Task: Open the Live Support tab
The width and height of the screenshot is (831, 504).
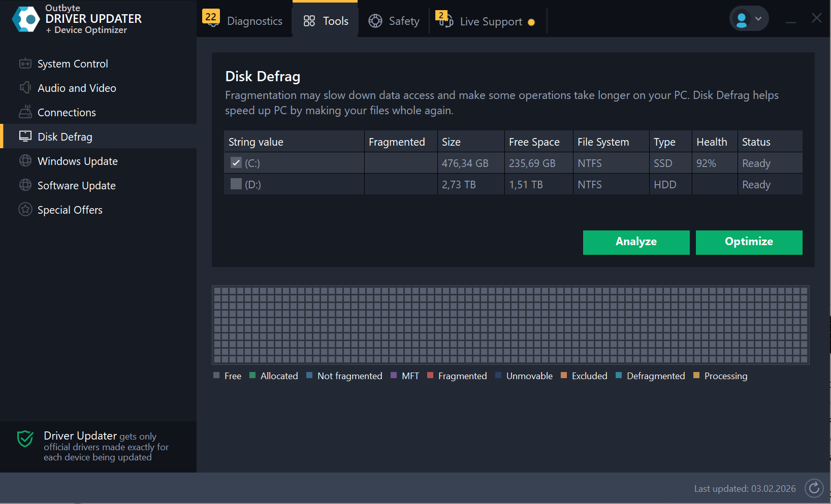Action: pos(487,21)
